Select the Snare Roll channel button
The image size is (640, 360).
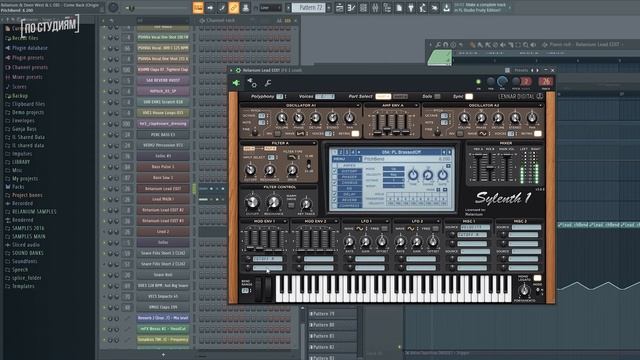tap(163, 275)
